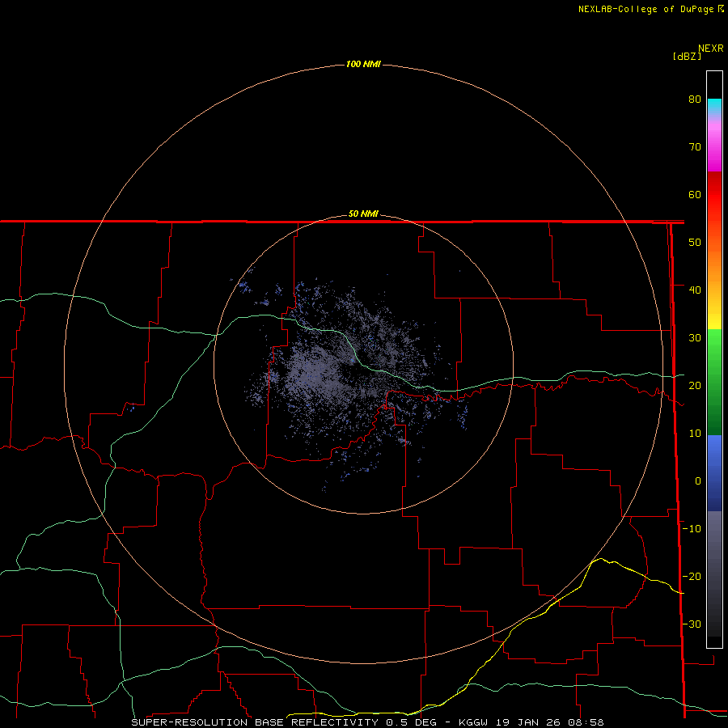Click the 80 value on the dBZ scale

click(695, 99)
